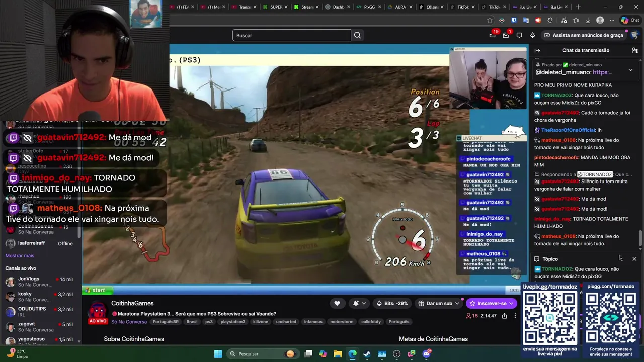The height and width of the screenshot is (362, 644).
Task: Open File Explorer from the taskbar
Action: [x=338, y=354]
